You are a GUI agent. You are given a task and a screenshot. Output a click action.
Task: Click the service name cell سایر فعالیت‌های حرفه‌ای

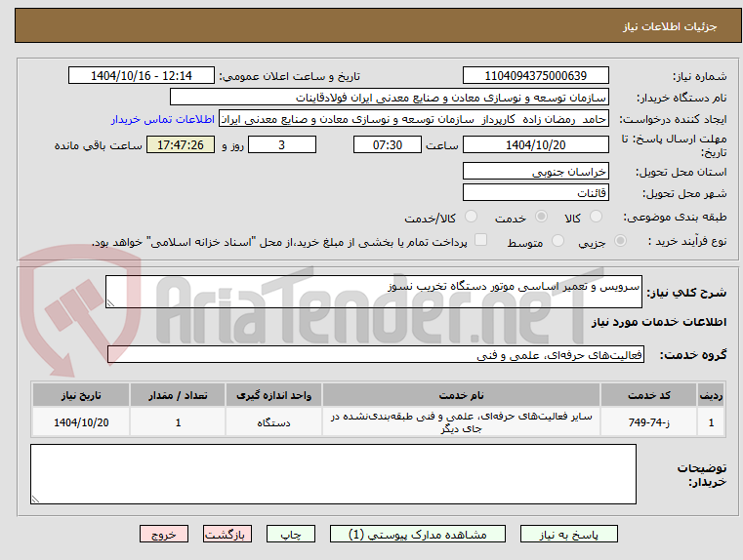[461, 422]
